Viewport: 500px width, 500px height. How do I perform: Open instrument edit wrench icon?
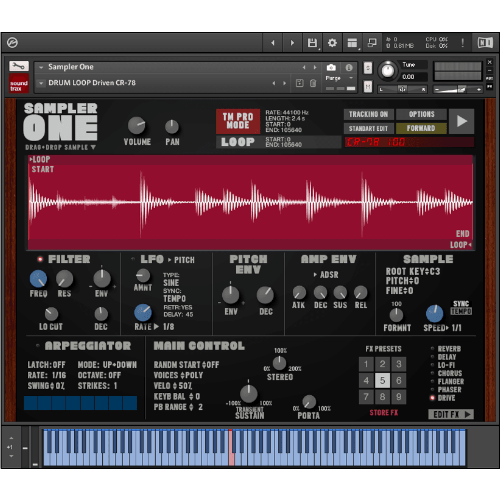pos(19,66)
